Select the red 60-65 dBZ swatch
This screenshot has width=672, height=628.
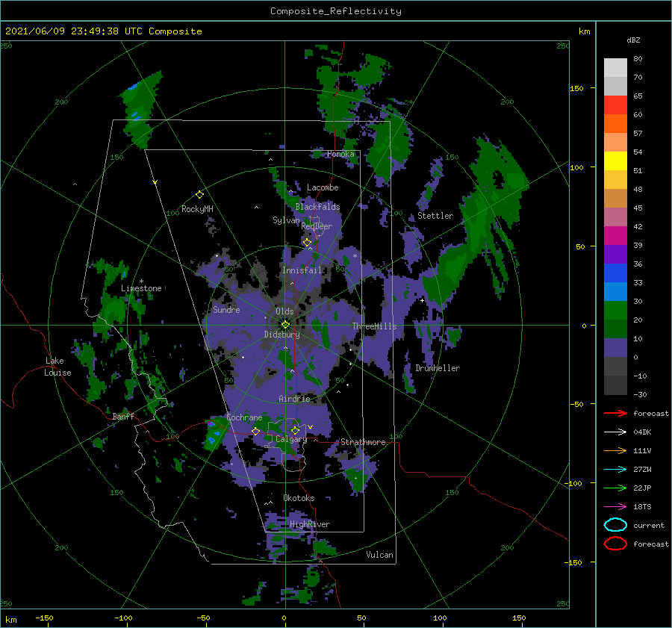tap(615, 105)
